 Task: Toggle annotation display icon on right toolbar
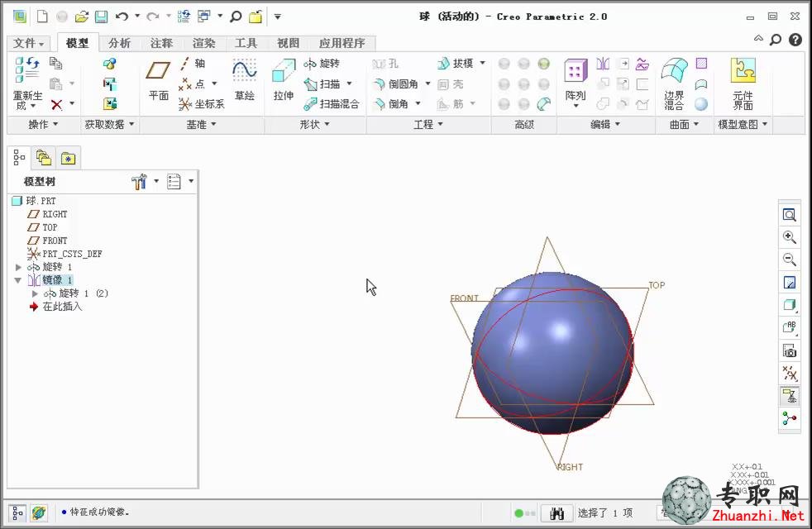pyautogui.click(x=789, y=396)
